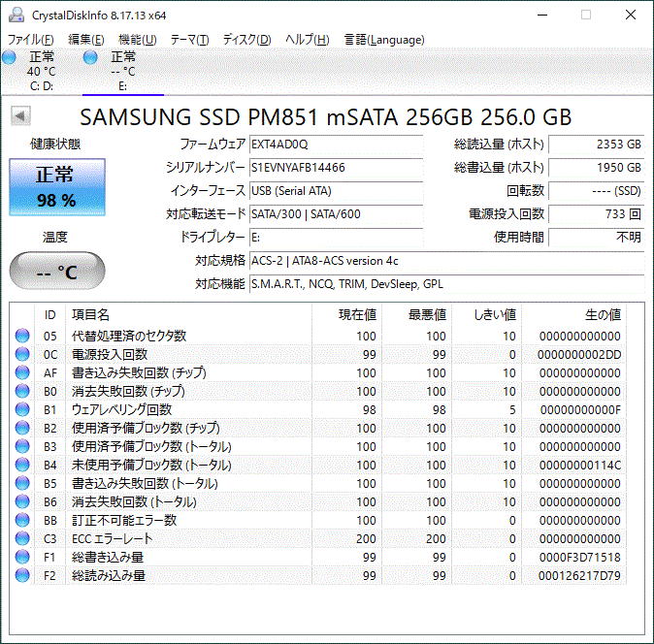Click the interface field USB (Serial ATA)

336,191
